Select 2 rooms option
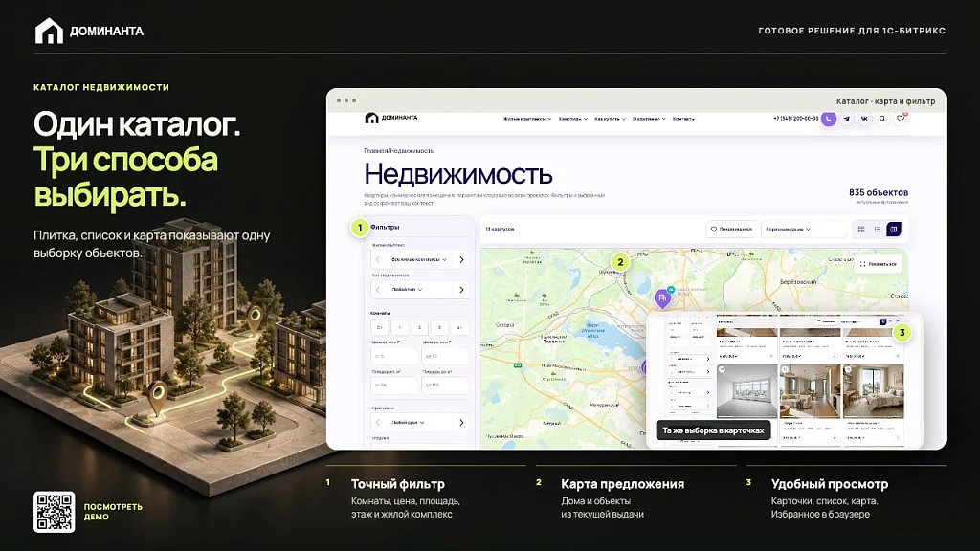This screenshot has width=980, height=551. pyautogui.click(x=419, y=327)
